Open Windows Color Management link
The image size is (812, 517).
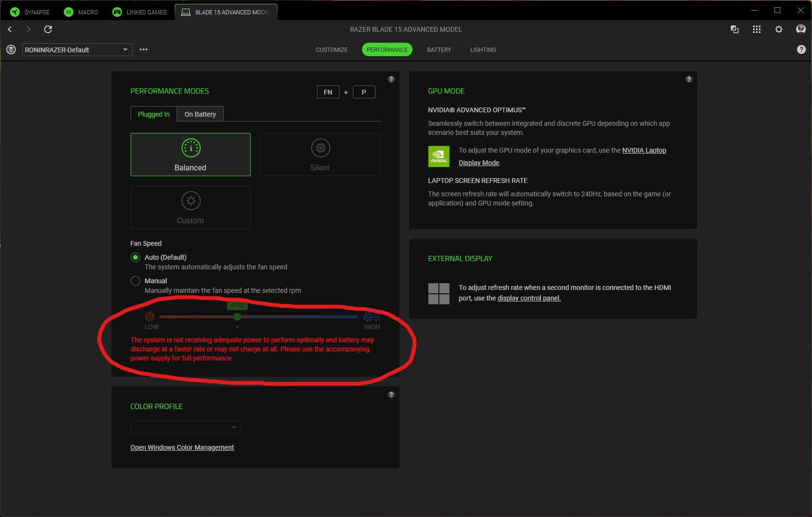tap(182, 447)
